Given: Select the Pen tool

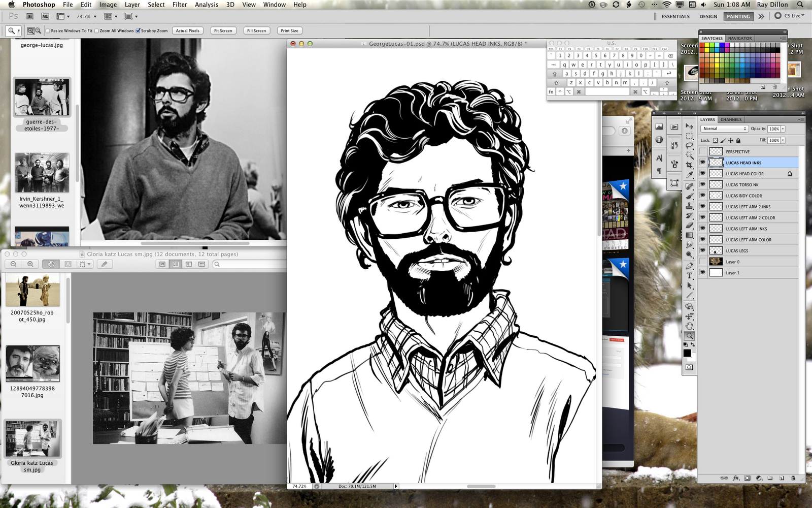Looking at the screenshot, I should (x=689, y=266).
